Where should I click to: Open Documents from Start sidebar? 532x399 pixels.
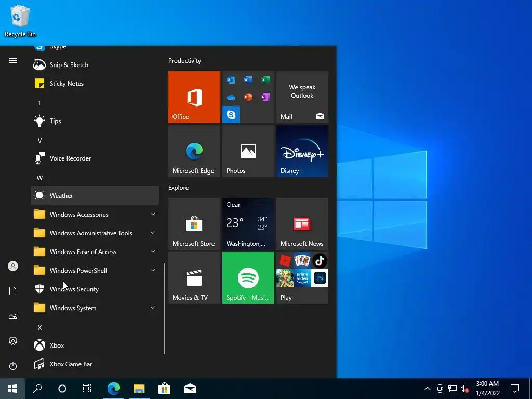coord(13,291)
